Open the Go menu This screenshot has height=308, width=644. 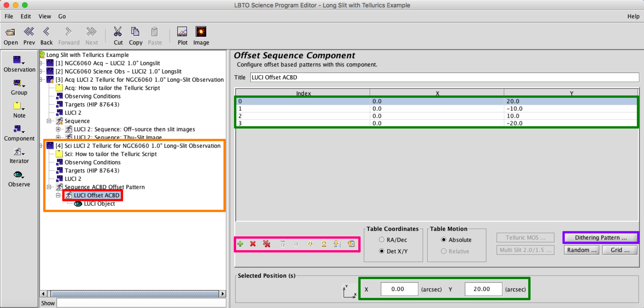point(62,16)
